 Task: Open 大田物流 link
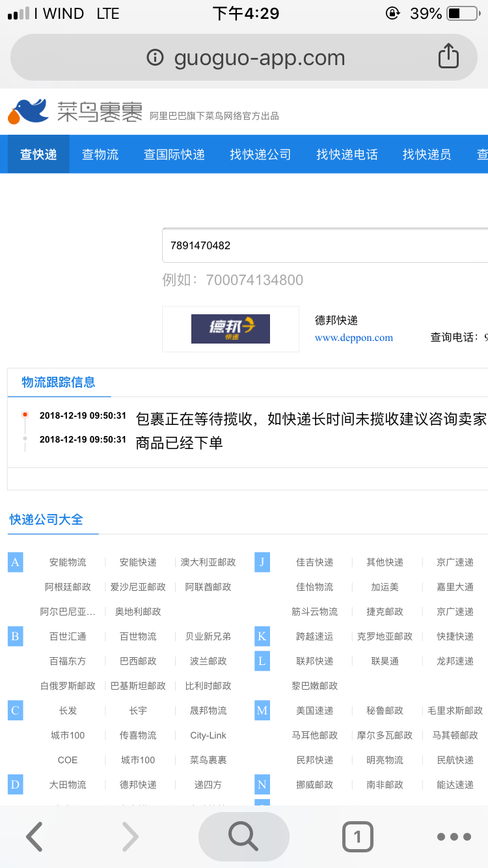click(x=68, y=785)
